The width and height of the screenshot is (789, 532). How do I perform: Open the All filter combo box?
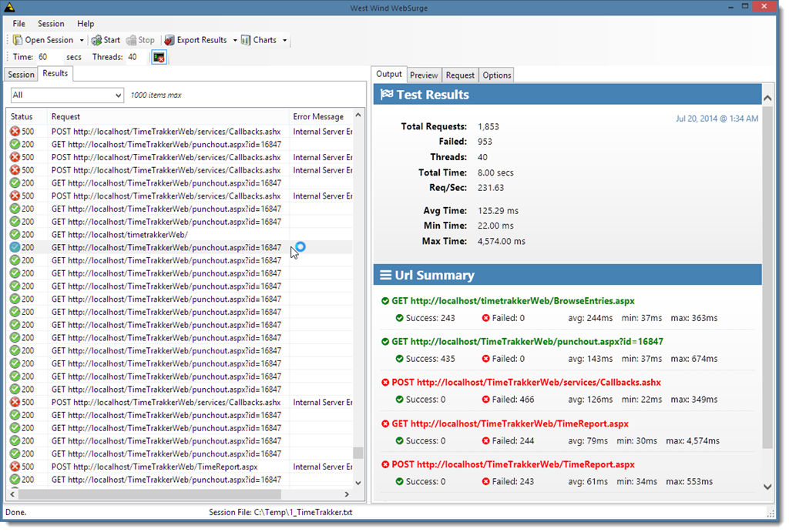pyautogui.click(x=68, y=95)
